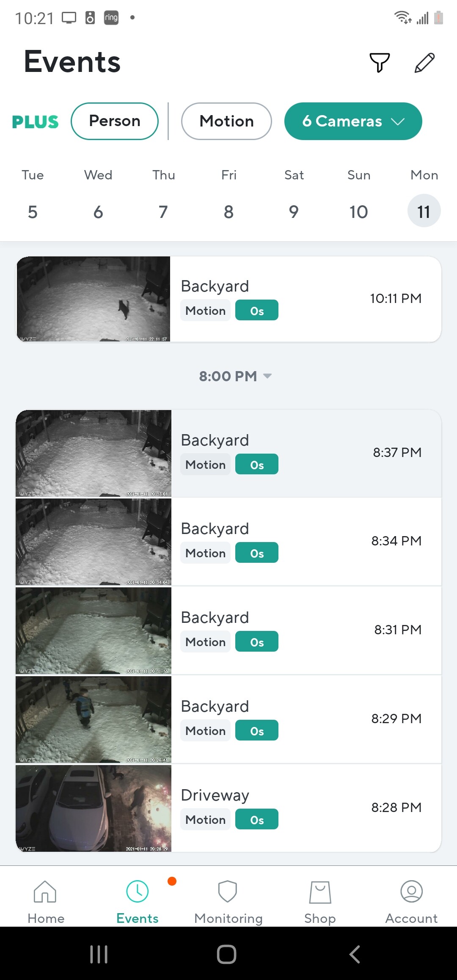Screen dimensions: 457x980
Task: Open the events filter funnel icon
Action: click(380, 63)
